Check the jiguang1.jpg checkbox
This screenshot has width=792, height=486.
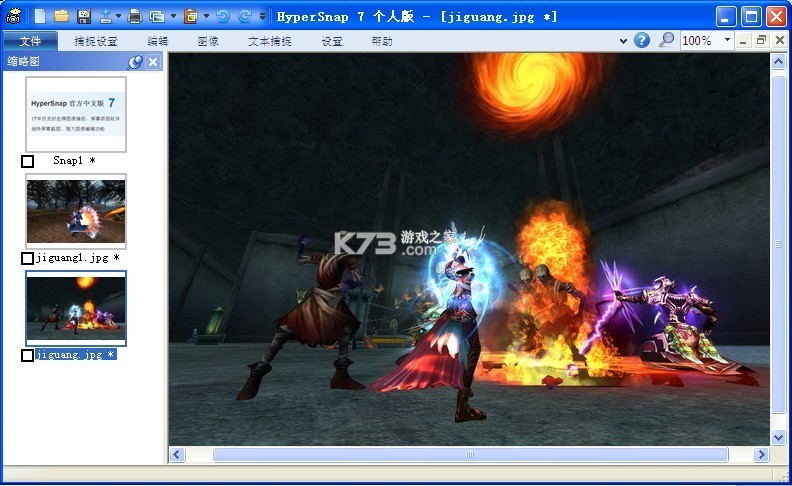[x=28, y=259]
